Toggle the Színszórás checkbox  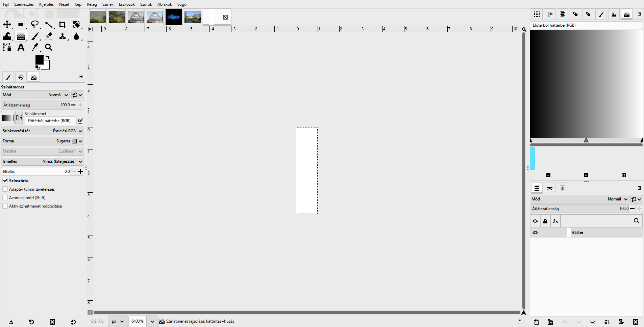(5, 181)
